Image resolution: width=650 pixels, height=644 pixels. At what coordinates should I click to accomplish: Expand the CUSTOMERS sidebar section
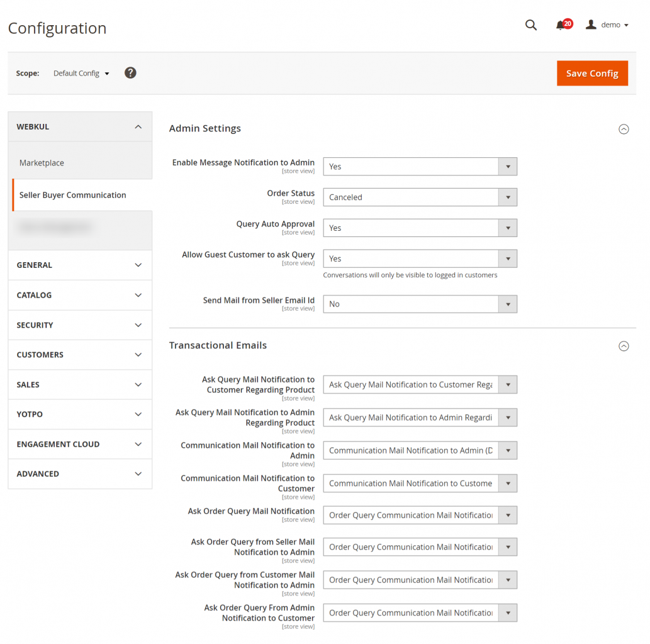[80, 355]
